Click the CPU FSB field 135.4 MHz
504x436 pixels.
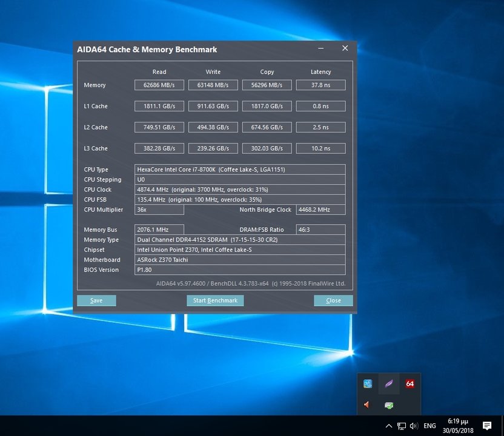tap(240, 199)
